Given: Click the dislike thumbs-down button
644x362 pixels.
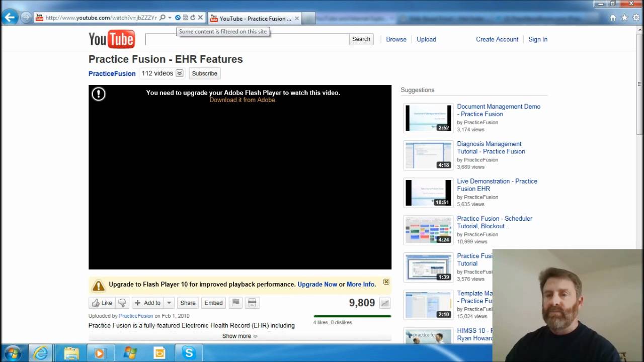Looking at the screenshot, I should [122, 303].
